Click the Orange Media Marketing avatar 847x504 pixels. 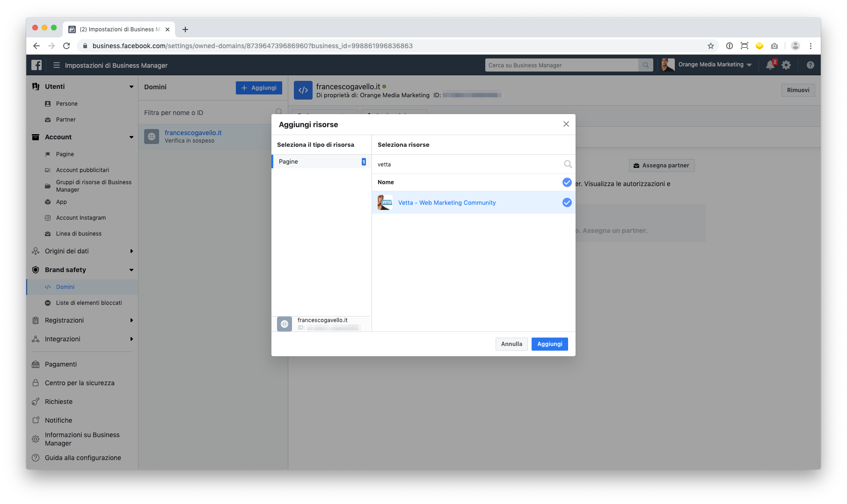pos(668,65)
